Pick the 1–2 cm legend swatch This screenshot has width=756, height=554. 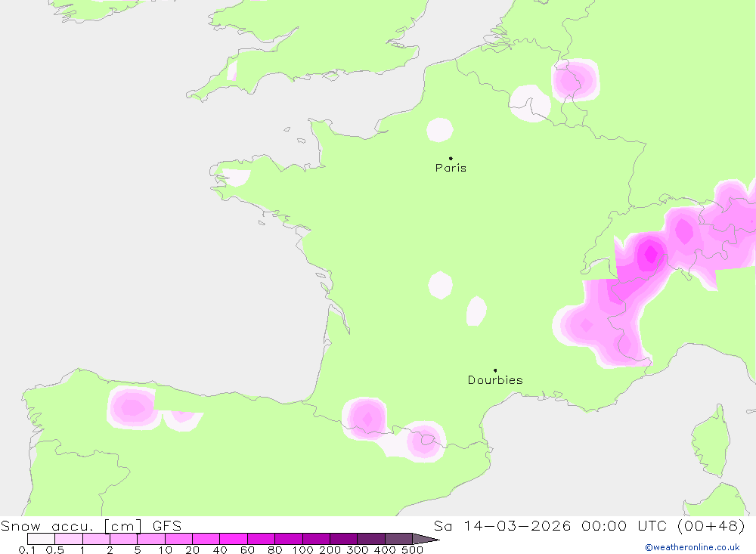[97, 539]
